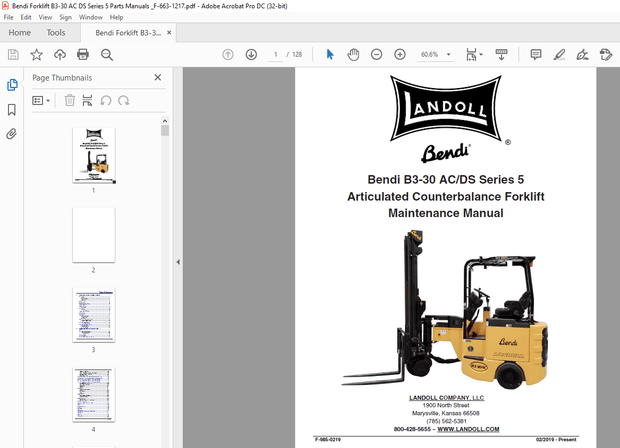620x448 pixels.
Task: Switch to the Home tab
Action: coord(20,33)
